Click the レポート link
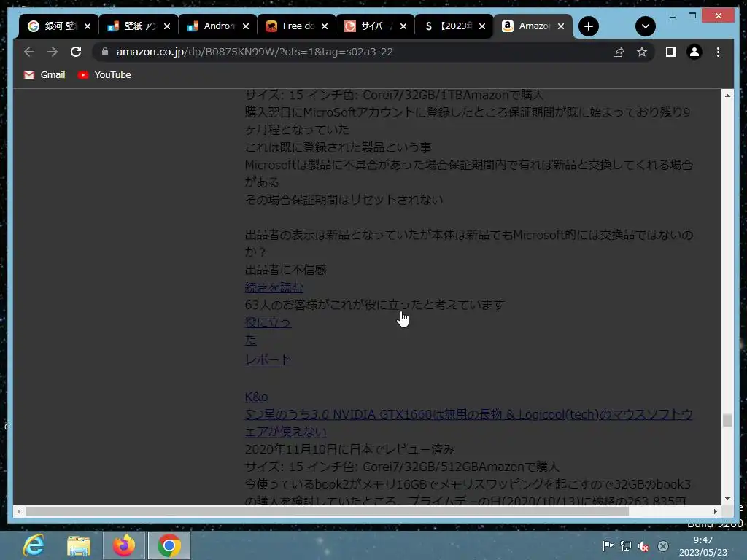The width and height of the screenshot is (747, 560). pos(268,359)
